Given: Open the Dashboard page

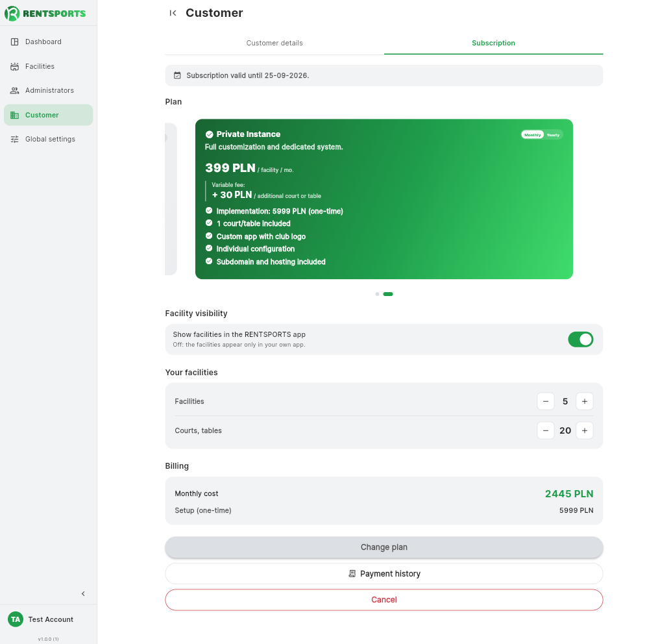Looking at the screenshot, I should tap(49, 42).
